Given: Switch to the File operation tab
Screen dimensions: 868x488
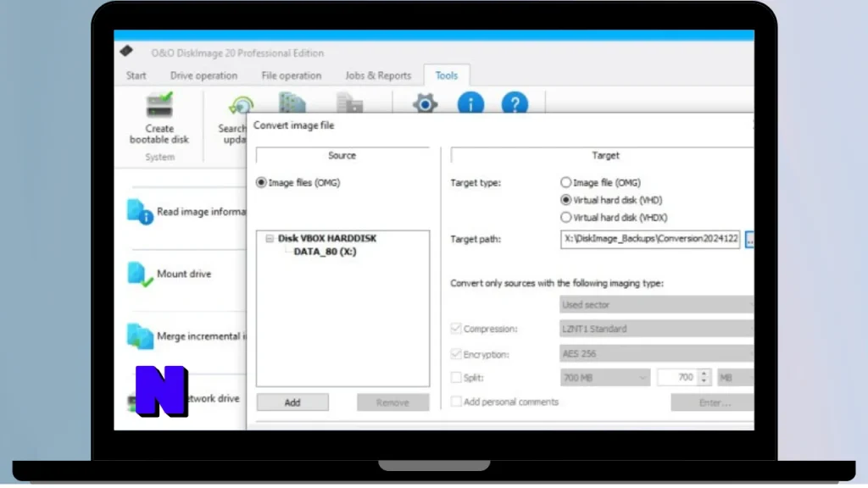Looking at the screenshot, I should [x=292, y=75].
